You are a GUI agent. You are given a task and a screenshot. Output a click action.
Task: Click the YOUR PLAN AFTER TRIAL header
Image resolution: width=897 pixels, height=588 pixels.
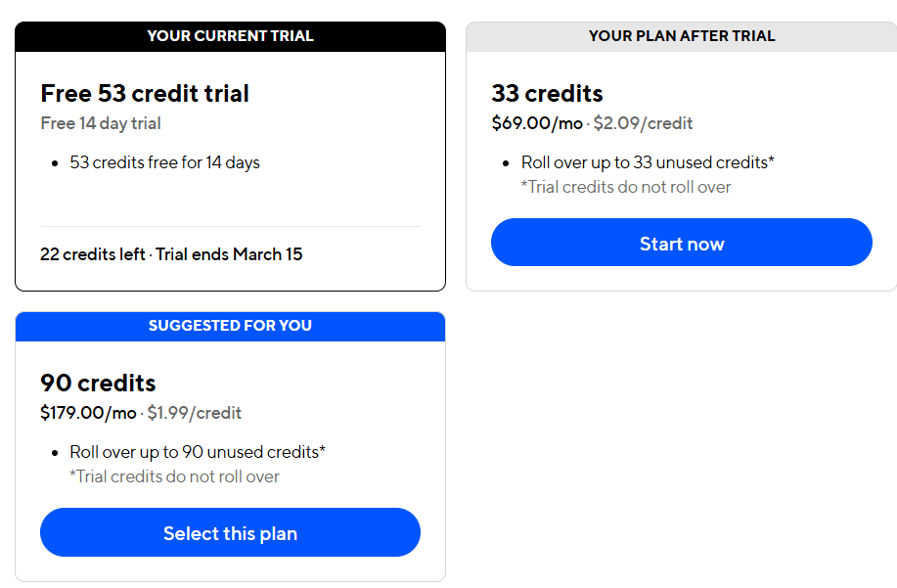(x=681, y=36)
